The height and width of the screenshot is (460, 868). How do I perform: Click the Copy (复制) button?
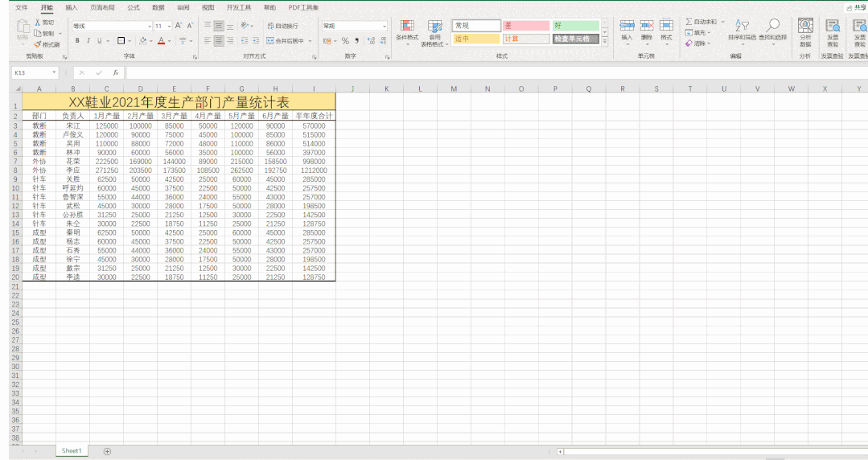pos(44,33)
